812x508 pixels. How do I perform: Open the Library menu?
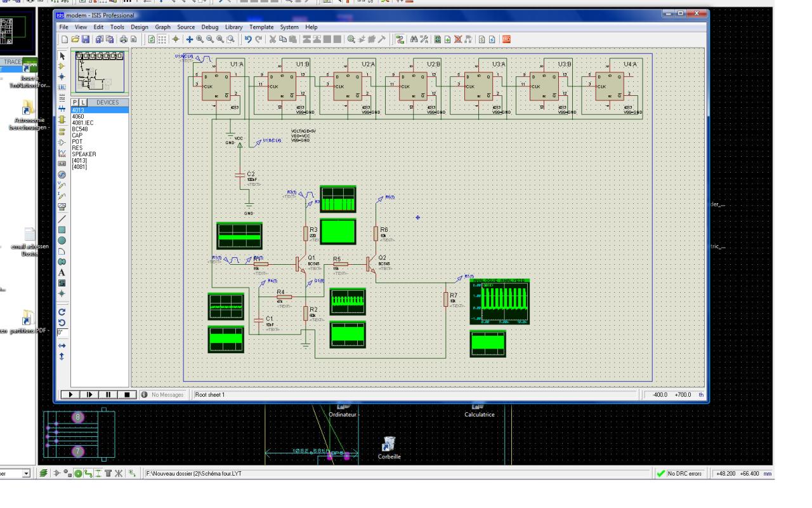coord(233,27)
